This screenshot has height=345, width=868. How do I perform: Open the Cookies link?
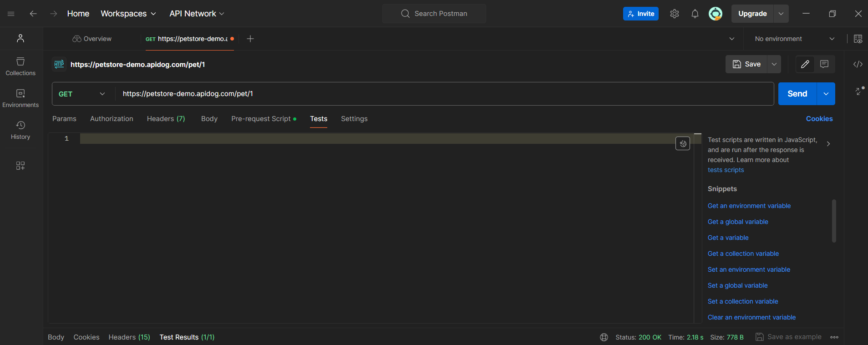pyautogui.click(x=819, y=119)
